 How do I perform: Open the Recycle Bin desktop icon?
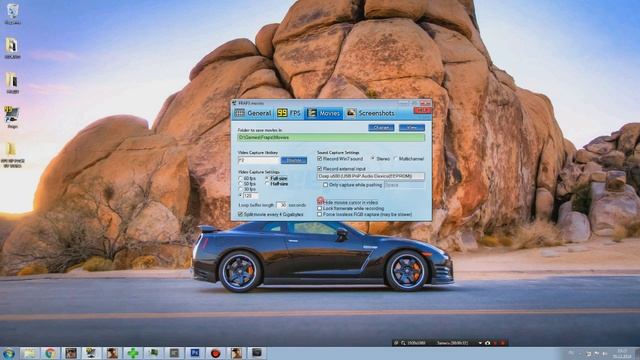pyautogui.click(x=12, y=13)
